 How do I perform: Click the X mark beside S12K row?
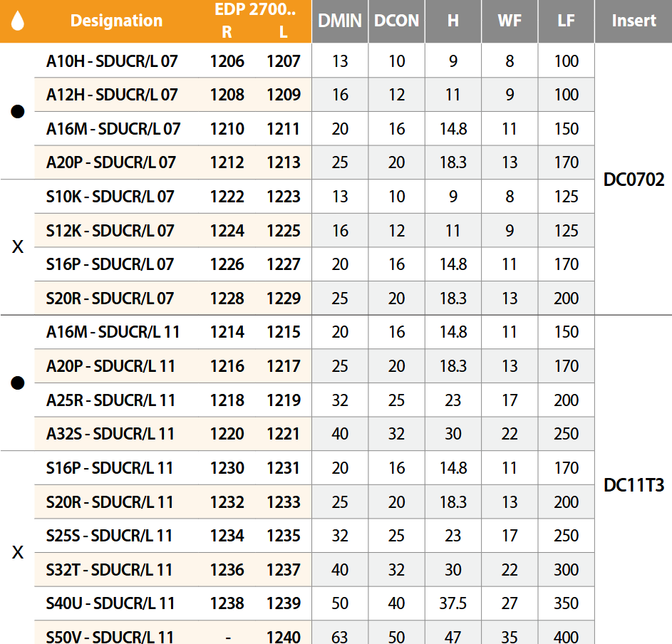(x=19, y=247)
